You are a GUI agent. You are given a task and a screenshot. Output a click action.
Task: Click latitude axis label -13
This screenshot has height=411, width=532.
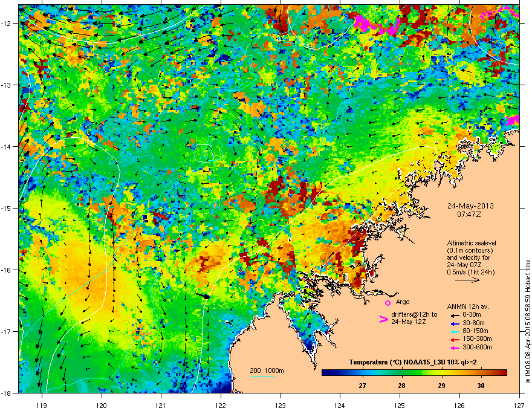point(6,85)
